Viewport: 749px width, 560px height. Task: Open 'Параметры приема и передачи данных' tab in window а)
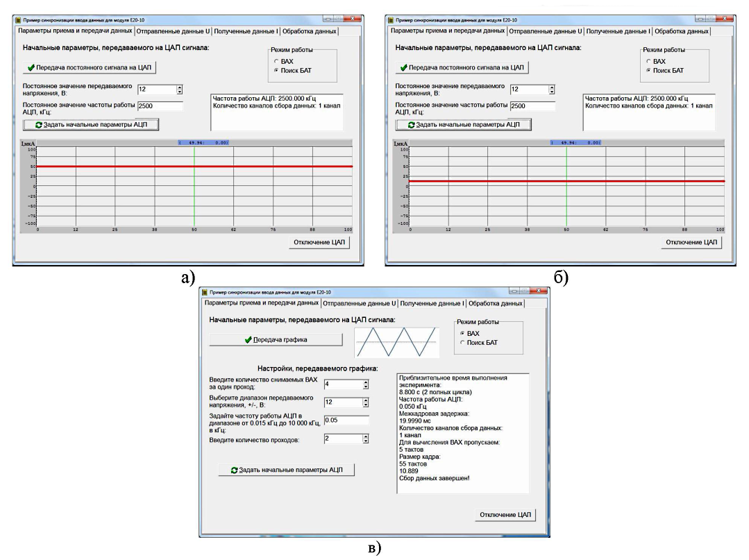[x=75, y=31]
